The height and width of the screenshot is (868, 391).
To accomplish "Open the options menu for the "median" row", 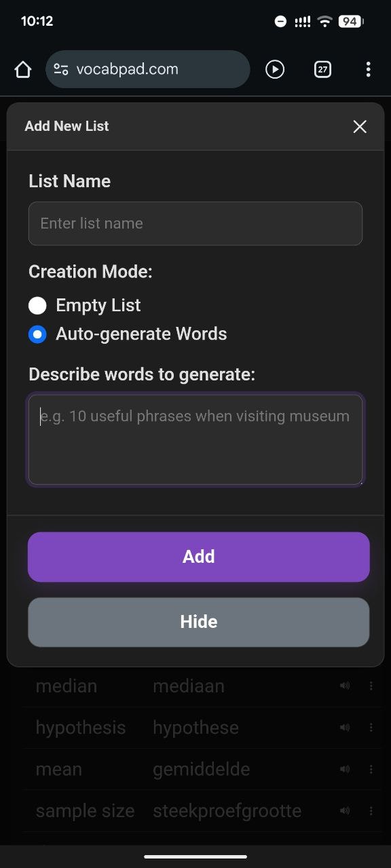I will pos(371,686).
